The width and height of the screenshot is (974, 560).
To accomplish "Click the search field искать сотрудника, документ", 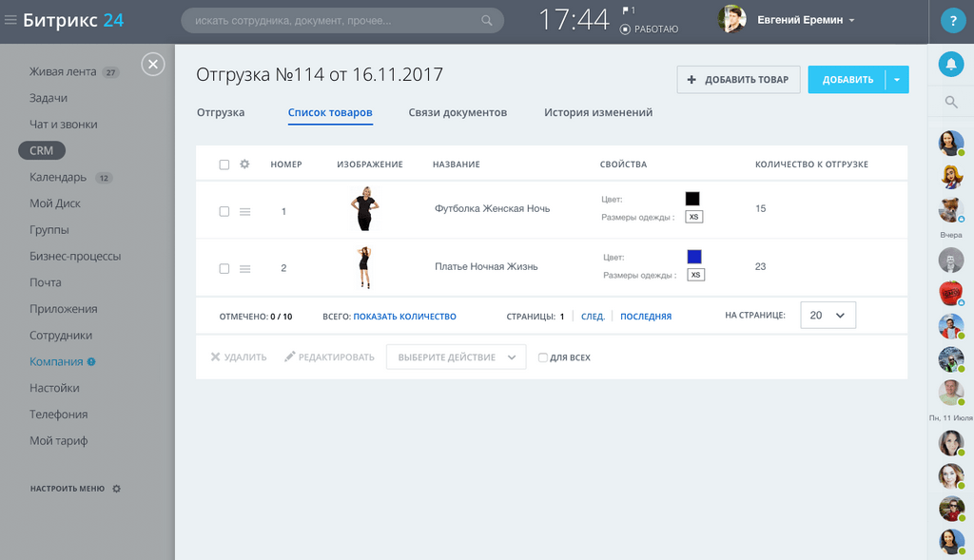I will coord(342,21).
